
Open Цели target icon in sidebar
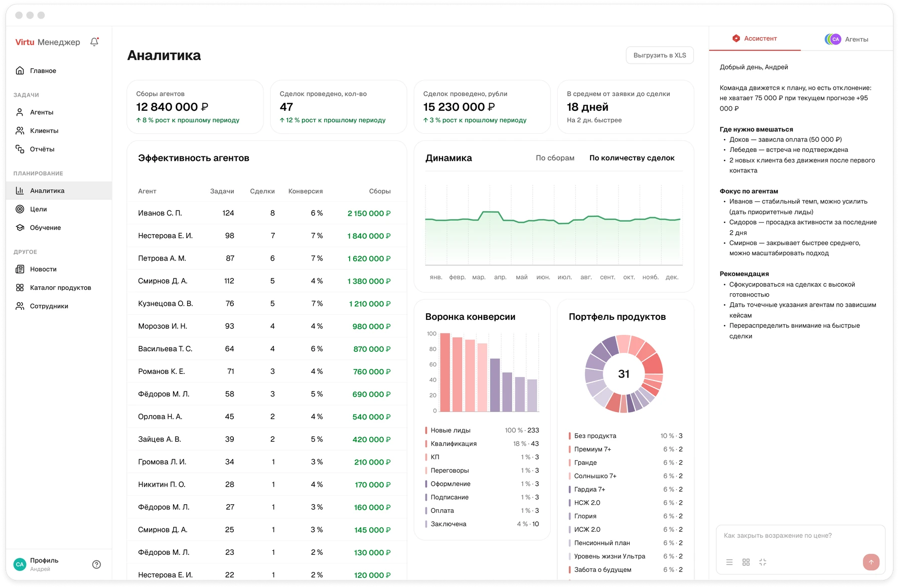[x=20, y=209]
